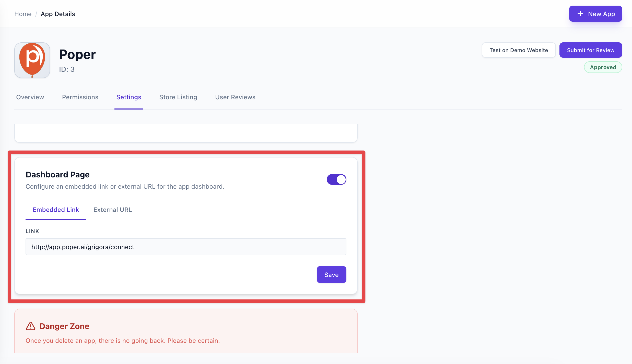
Task: Click the Danger Zone warning triangle icon
Action: [31, 326]
